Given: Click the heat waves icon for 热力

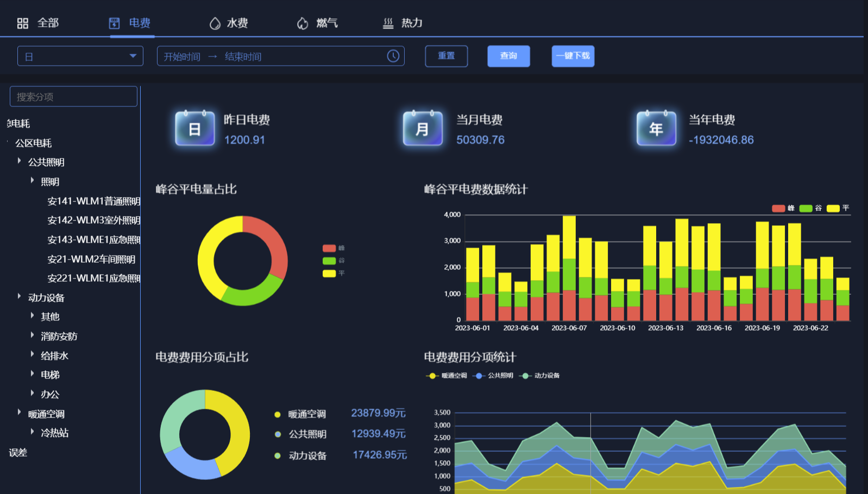Looking at the screenshot, I should tap(388, 23).
